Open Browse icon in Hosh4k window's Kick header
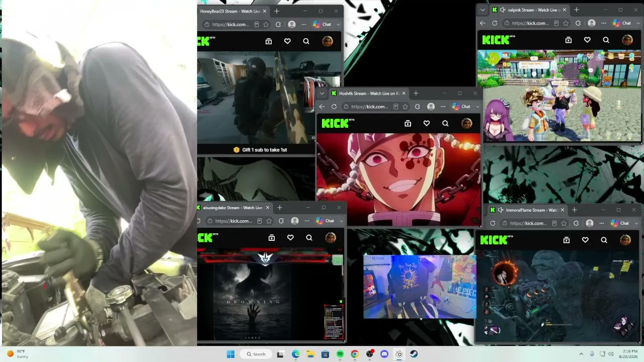Image resolution: width=644 pixels, height=362 pixels. (408, 123)
